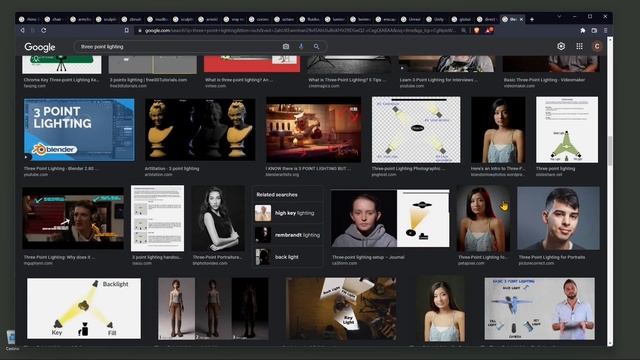Close the active tab with its X
The width and height of the screenshot is (640, 360).
pos(521,19)
